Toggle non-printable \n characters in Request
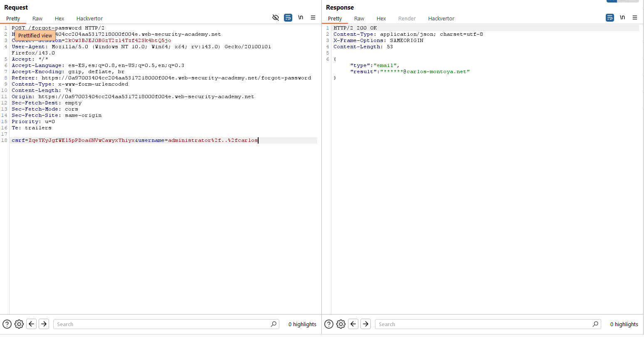Viewport: 644px width, 337px height. 301,17
